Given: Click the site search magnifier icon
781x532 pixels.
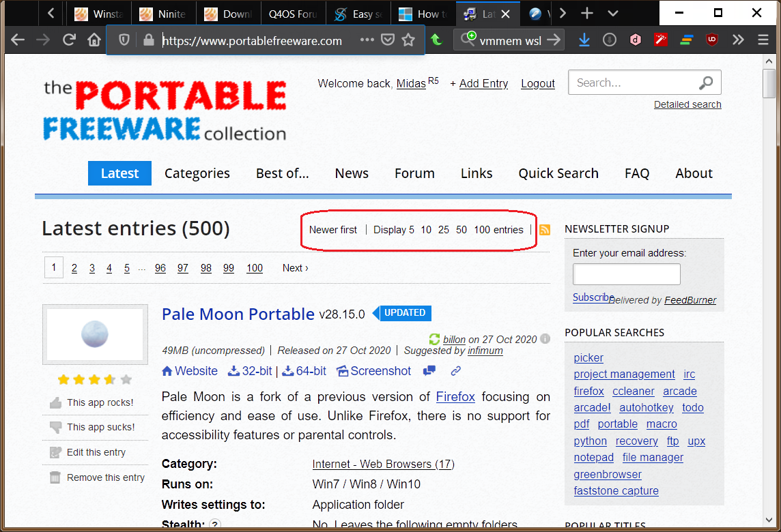Looking at the screenshot, I should 706,83.
